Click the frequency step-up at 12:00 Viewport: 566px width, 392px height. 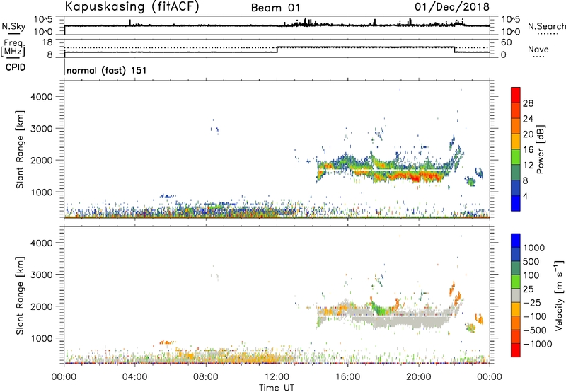(277, 50)
